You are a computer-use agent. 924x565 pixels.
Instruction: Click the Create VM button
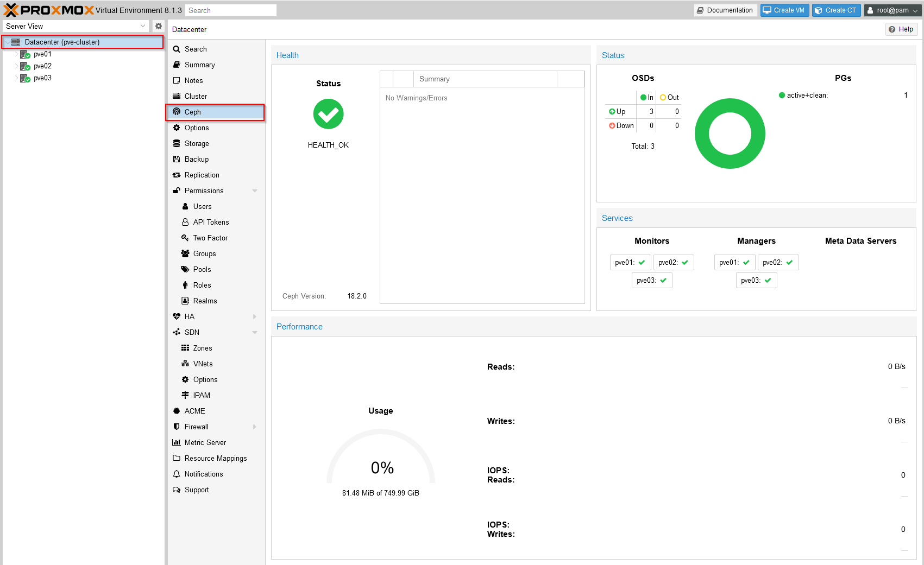tap(784, 10)
